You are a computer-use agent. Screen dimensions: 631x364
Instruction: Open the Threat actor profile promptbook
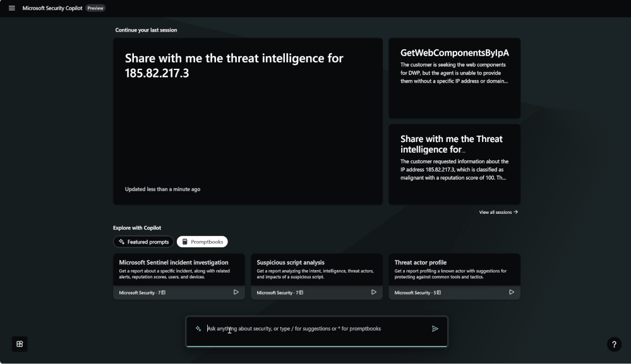[x=454, y=276]
